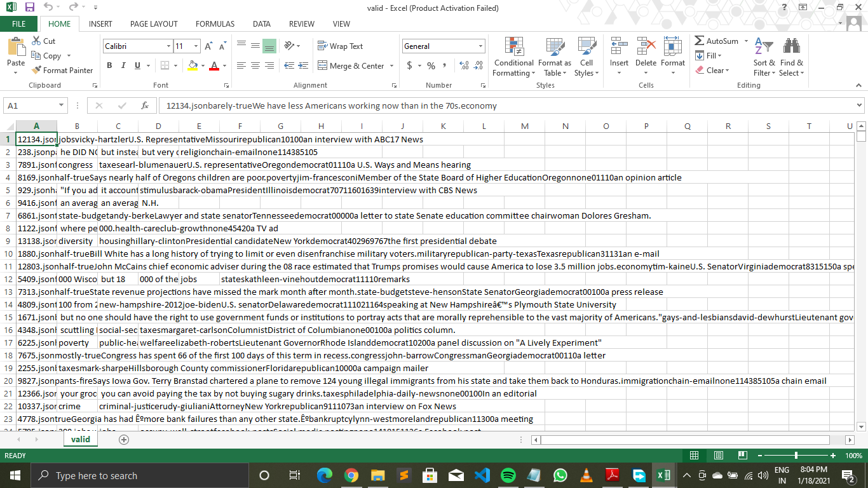Click the Paste clipboard icon

pos(16,48)
